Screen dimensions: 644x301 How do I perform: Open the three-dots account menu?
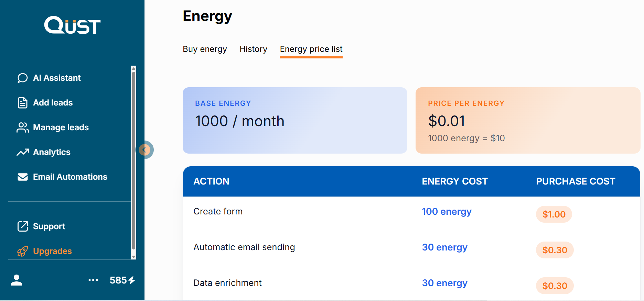(x=93, y=280)
